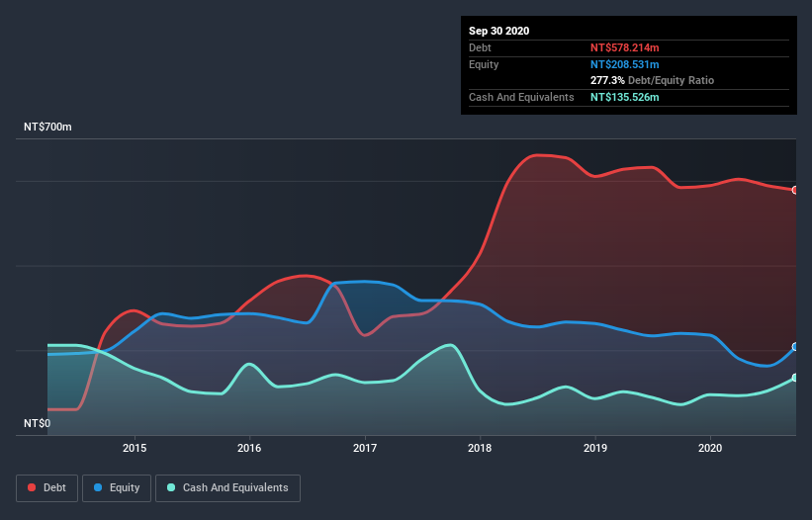Select the 2019 x-axis label
The image size is (812, 520).
[595, 448]
